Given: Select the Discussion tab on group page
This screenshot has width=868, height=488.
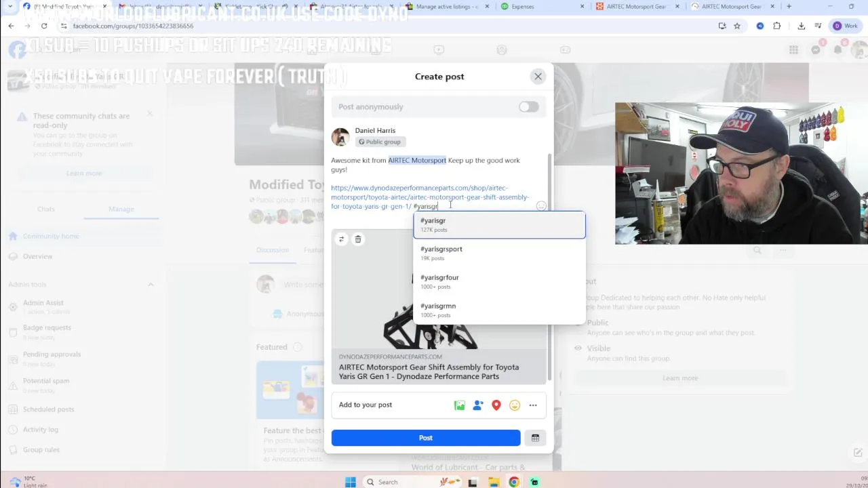Looking at the screenshot, I should coord(272,250).
